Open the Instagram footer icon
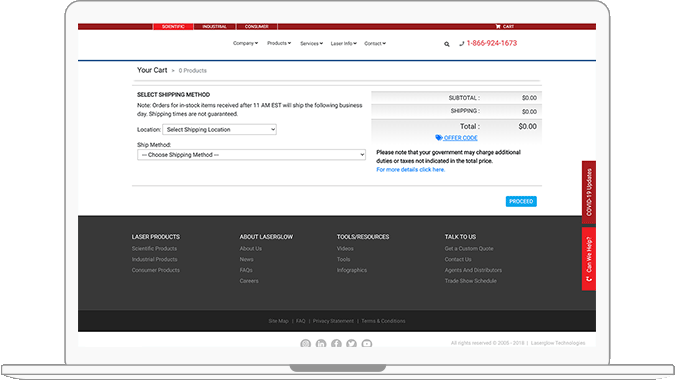Image resolution: width=675 pixels, height=380 pixels. point(305,343)
